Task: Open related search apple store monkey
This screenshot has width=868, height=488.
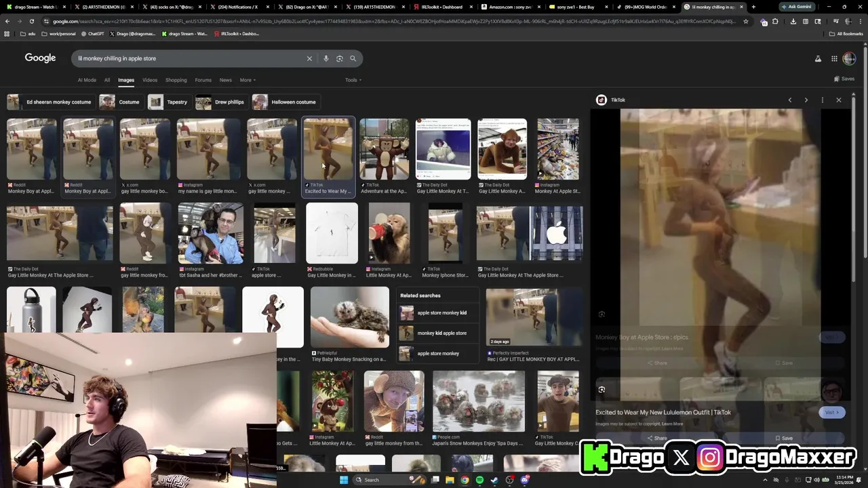Action: point(439,353)
